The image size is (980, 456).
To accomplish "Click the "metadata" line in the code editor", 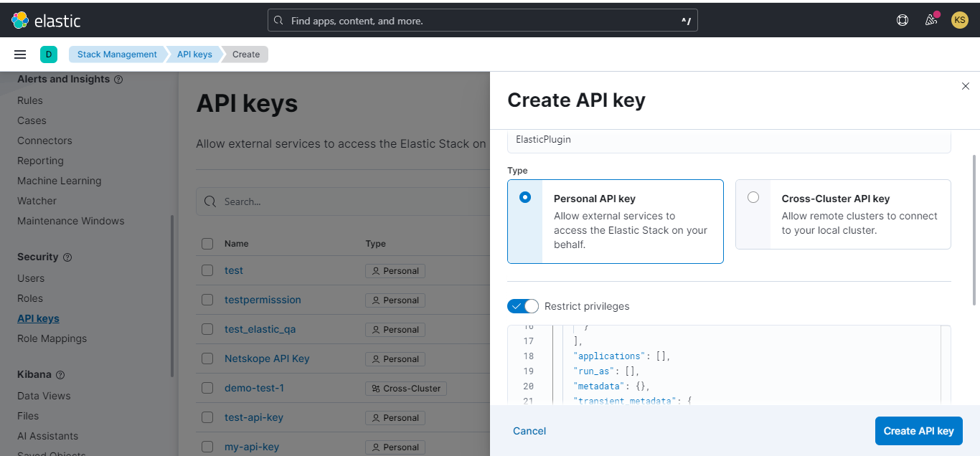I will coord(612,386).
